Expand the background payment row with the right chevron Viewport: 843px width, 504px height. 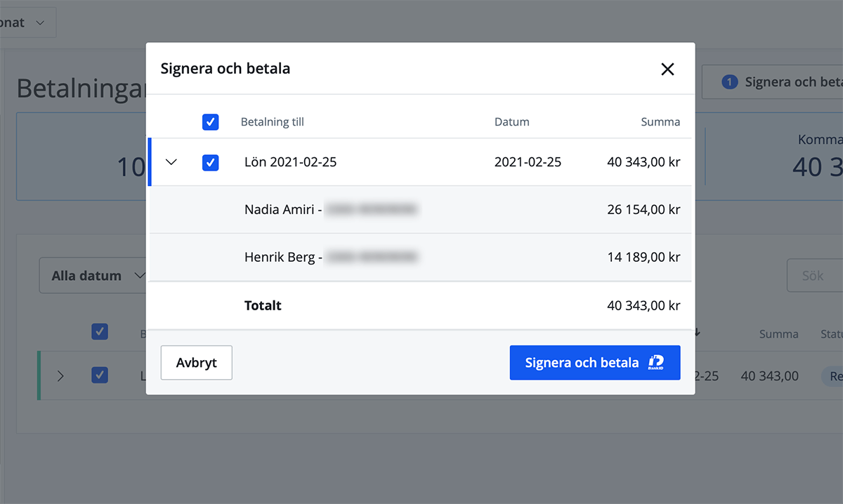[60, 376]
